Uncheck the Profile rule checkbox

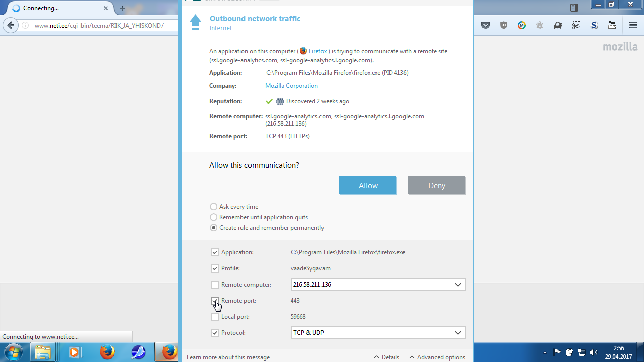[x=215, y=268]
